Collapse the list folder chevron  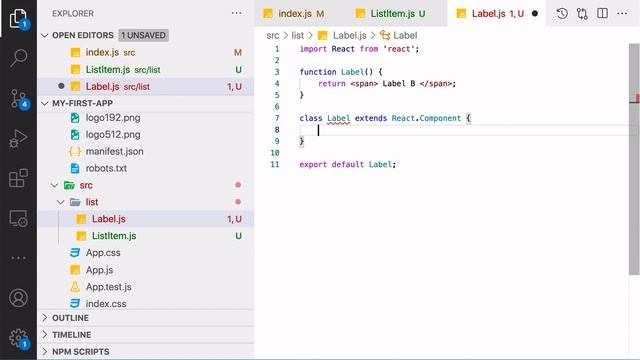(60, 202)
